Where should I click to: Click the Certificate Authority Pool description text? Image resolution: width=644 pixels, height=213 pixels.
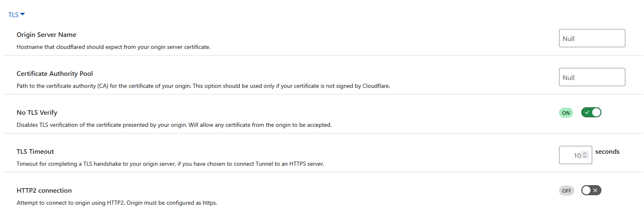(203, 86)
